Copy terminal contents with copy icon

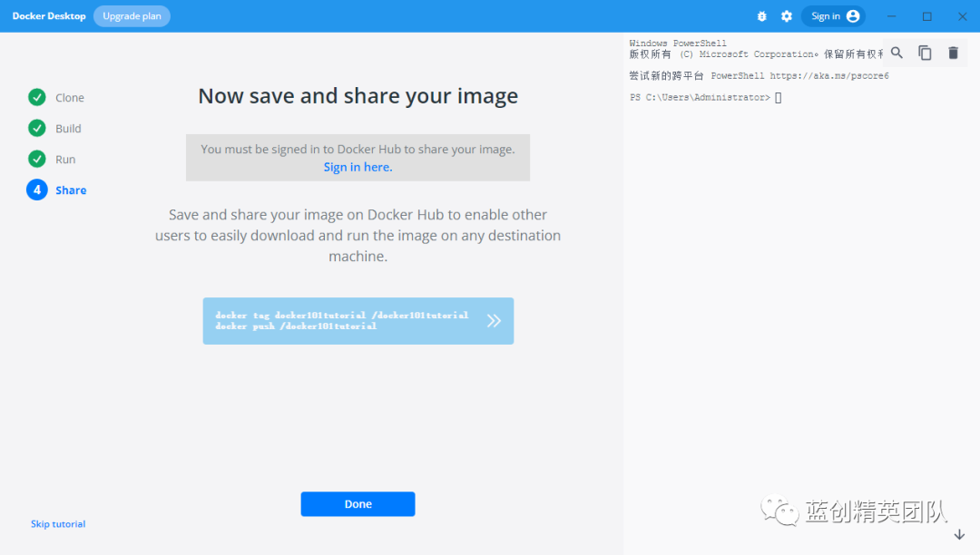pyautogui.click(x=925, y=54)
